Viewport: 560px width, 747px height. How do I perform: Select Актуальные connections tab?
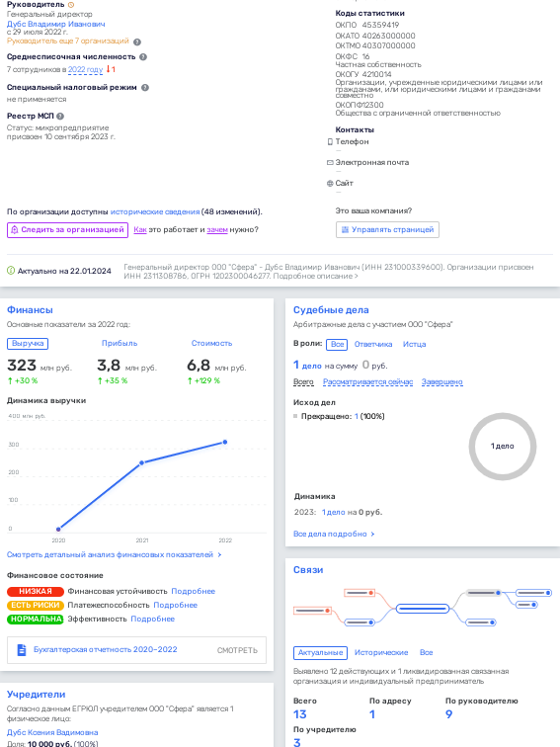point(320,653)
